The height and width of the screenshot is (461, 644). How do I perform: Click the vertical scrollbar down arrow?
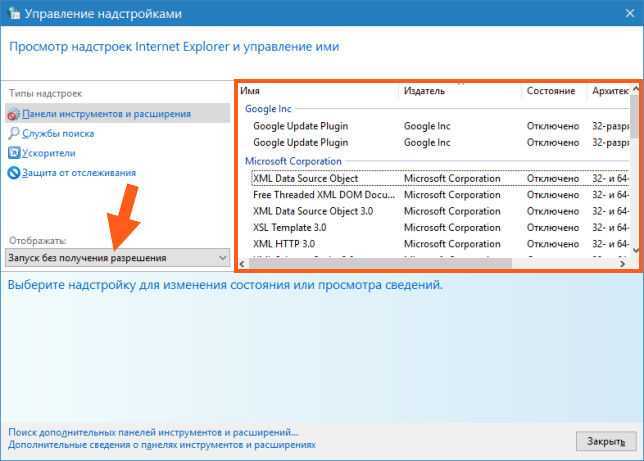click(x=636, y=250)
